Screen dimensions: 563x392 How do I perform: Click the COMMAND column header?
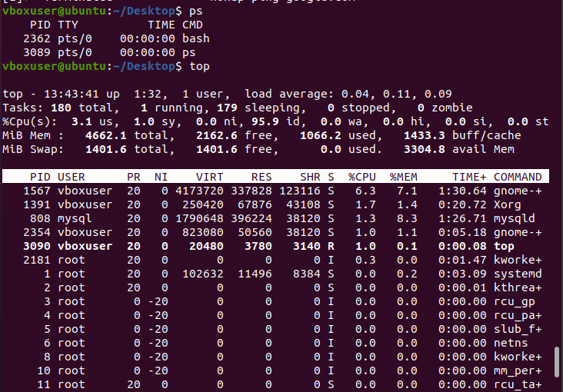(x=518, y=177)
